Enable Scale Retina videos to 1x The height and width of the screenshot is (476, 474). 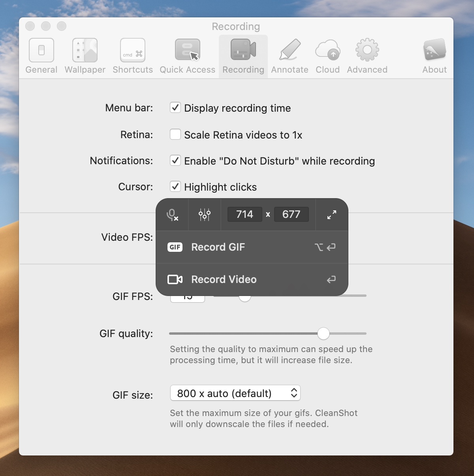click(x=175, y=135)
